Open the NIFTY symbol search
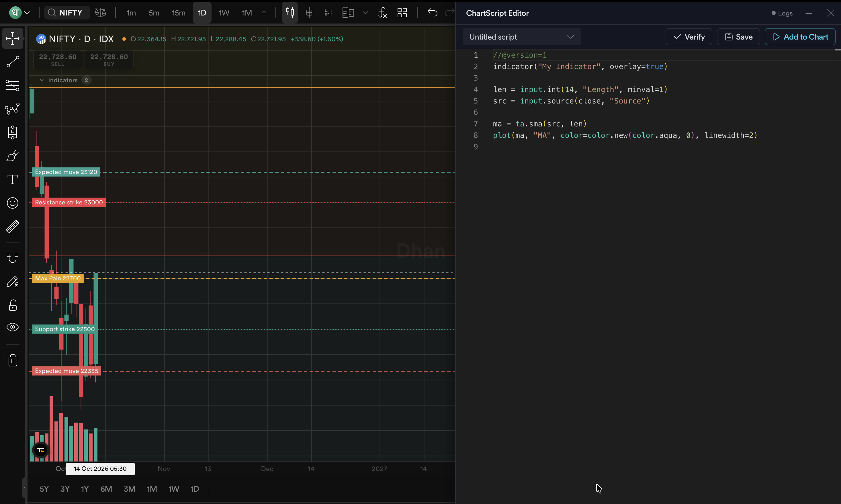Screen dimensions: 841x504 click(x=67, y=13)
